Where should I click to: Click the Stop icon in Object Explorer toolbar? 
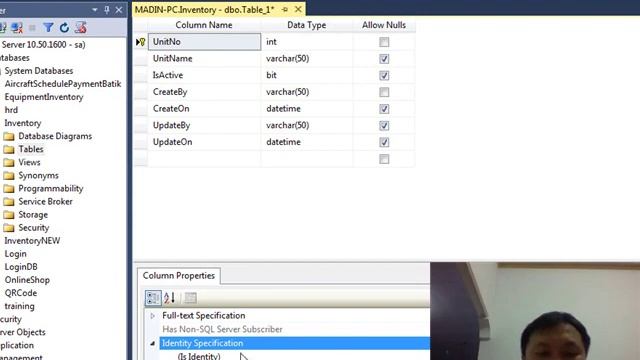[x=32, y=28]
